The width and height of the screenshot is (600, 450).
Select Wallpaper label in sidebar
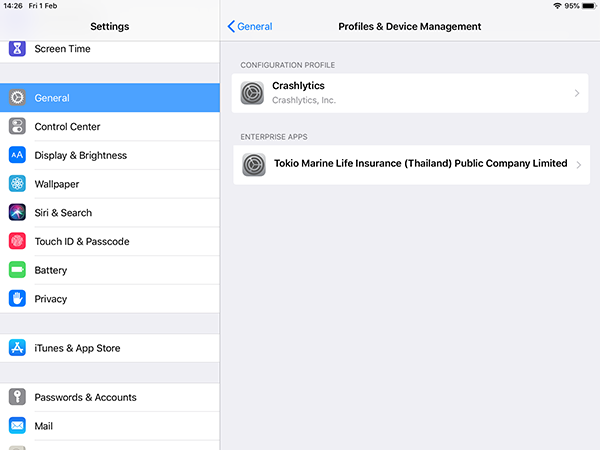click(57, 184)
